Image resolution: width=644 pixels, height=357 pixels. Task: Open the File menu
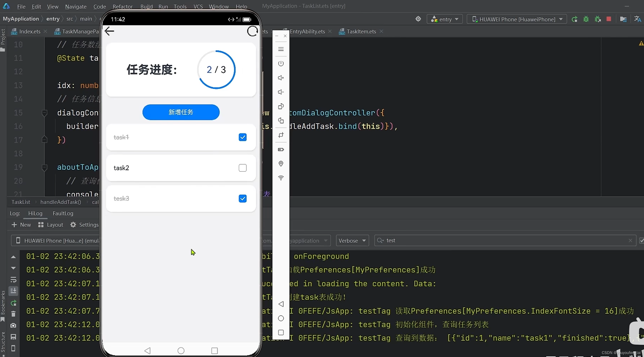pyautogui.click(x=21, y=7)
